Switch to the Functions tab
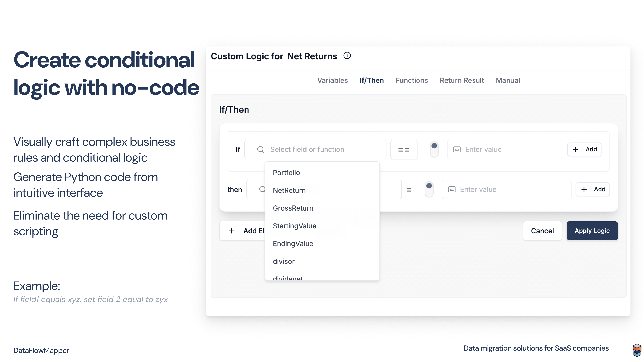The height and width of the screenshot is (362, 644). click(x=411, y=80)
